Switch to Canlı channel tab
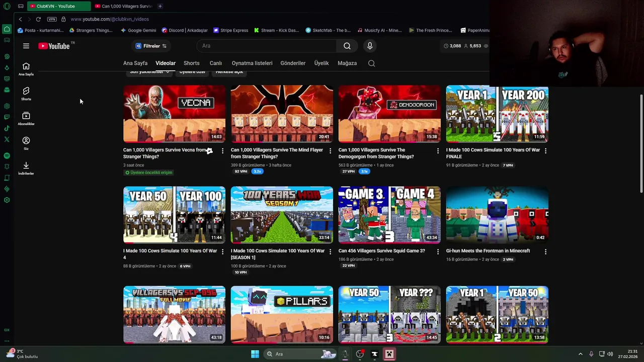The width and height of the screenshot is (644, 362). click(216, 63)
